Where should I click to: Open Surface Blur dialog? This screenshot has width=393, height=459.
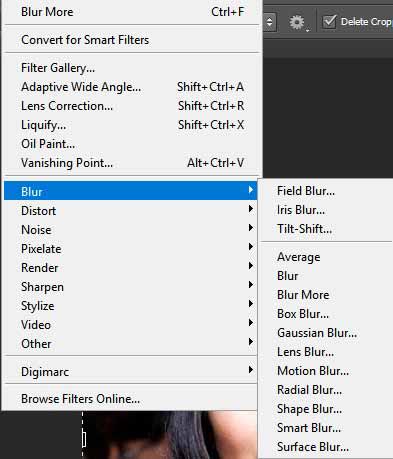click(313, 447)
